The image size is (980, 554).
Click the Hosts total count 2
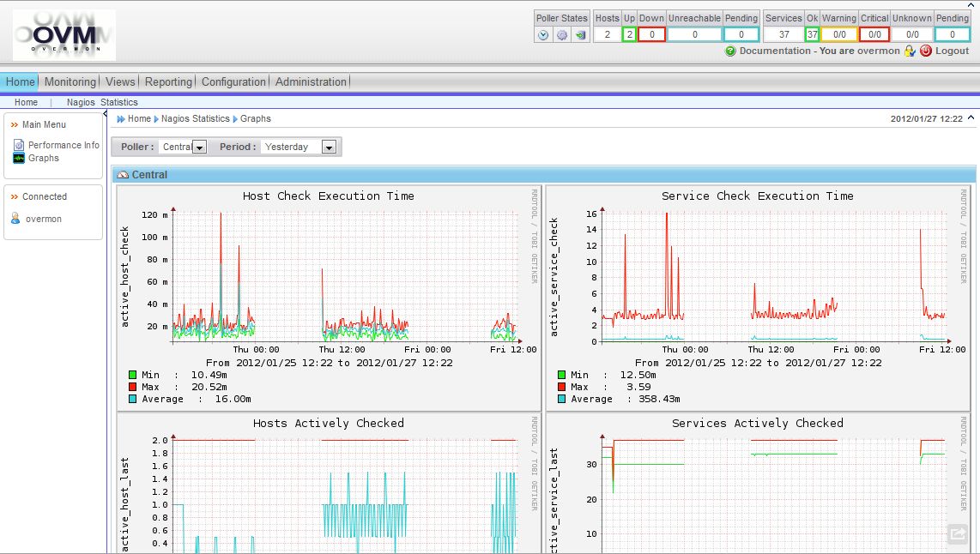(x=607, y=35)
